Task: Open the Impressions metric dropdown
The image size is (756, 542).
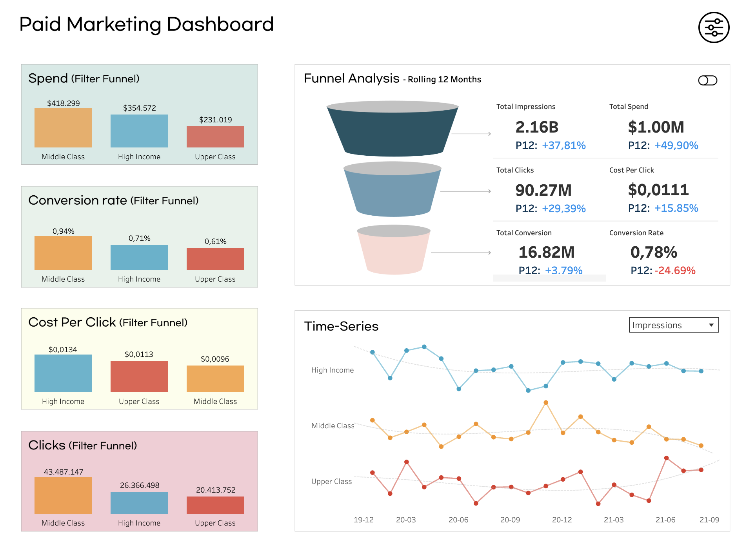Action: point(667,325)
